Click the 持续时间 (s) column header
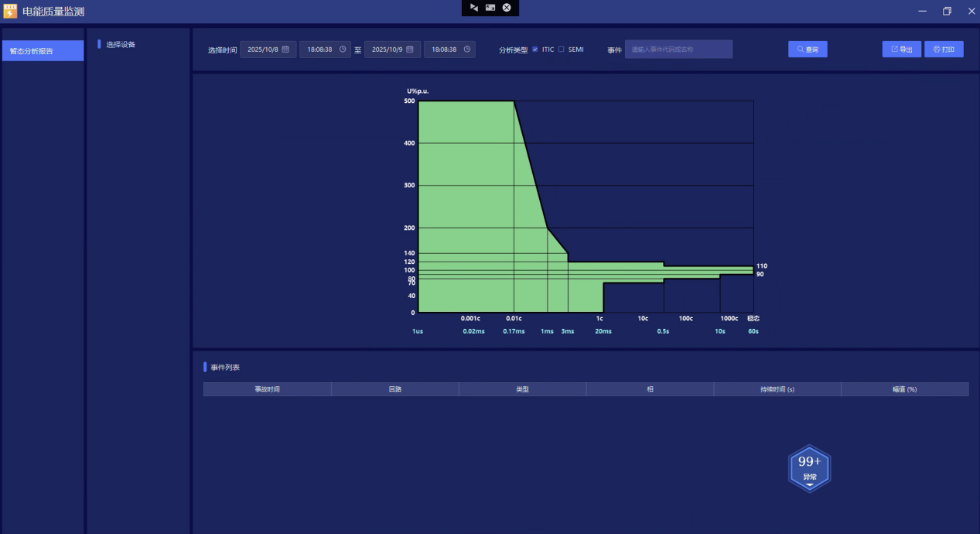 (x=777, y=389)
